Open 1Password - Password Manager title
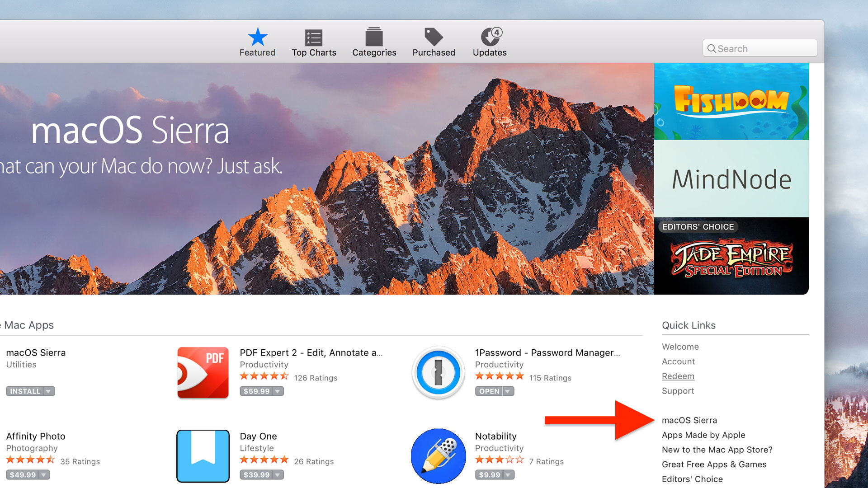This screenshot has width=868, height=488. click(x=547, y=352)
